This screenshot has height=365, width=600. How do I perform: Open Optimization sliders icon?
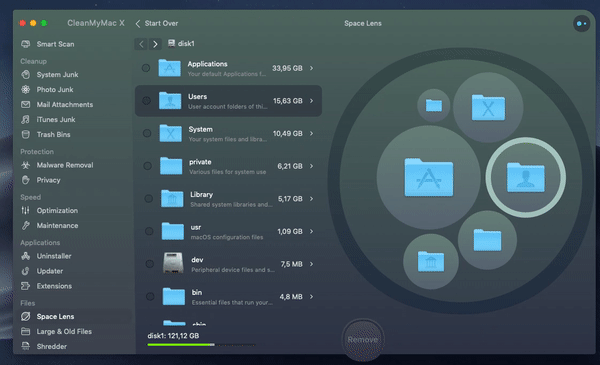[x=26, y=210]
